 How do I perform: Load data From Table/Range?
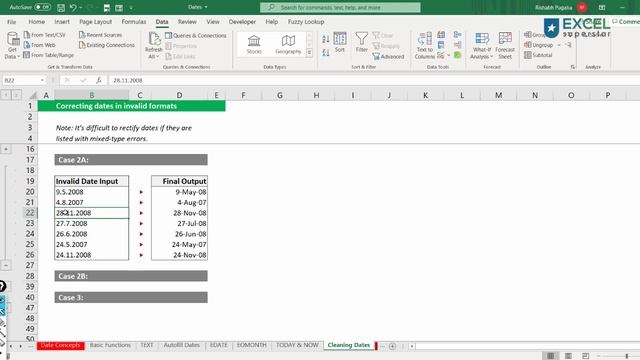pos(49,55)
